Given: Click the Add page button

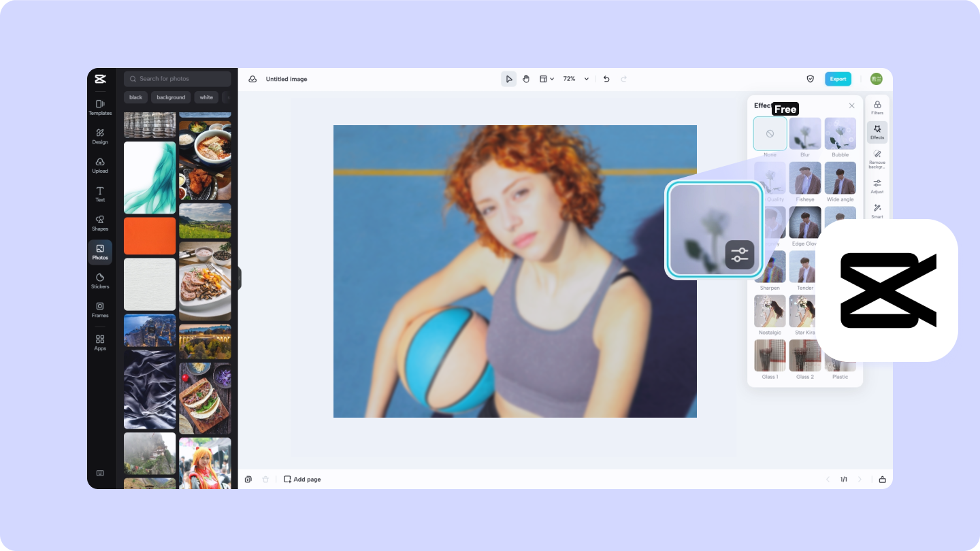Looking at the screenshot, I should point(301,479).
